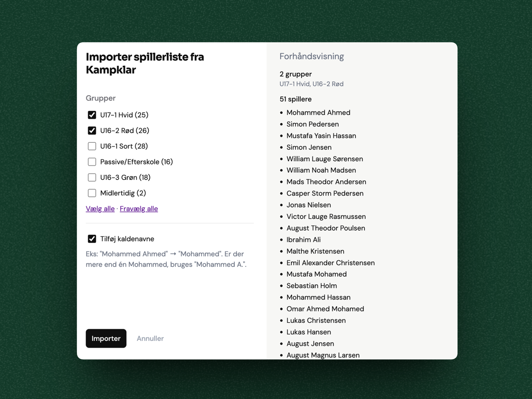Select Emil Alexander Christensen in preview
532x399 pixels.
(330, 263)
